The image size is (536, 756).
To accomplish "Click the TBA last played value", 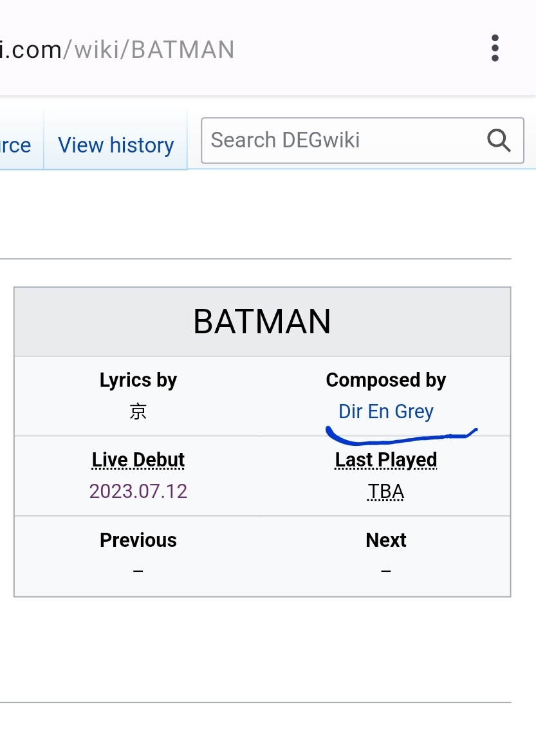I will coord(385,492).
